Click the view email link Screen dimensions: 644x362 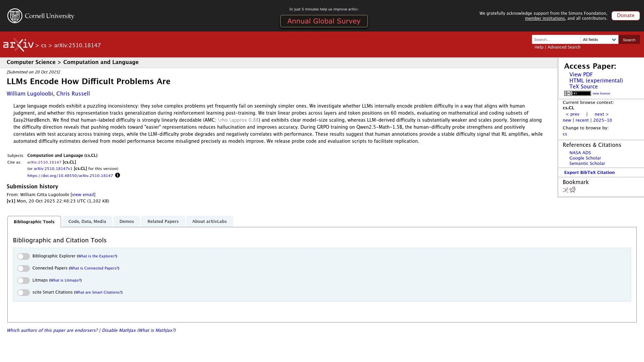(x=83, y=195)
